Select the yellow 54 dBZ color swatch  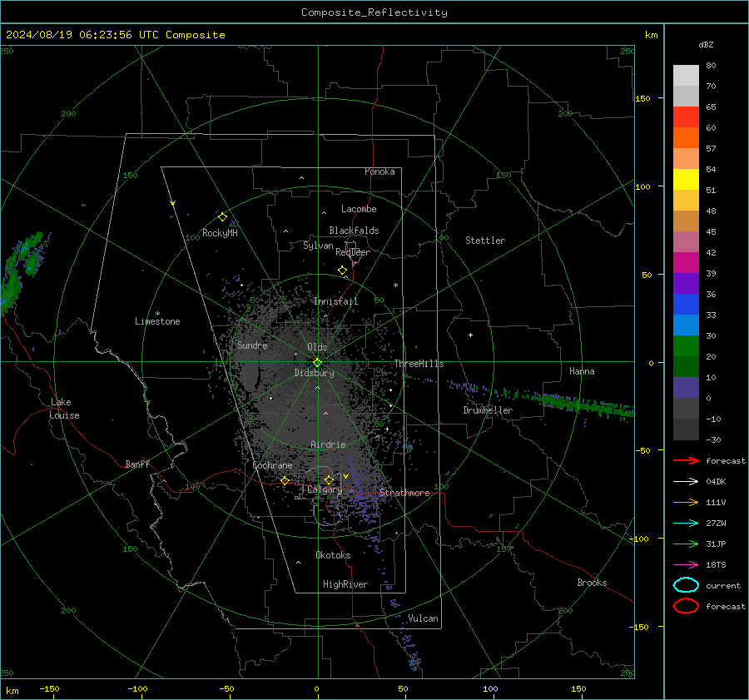(x=686, y=179)
